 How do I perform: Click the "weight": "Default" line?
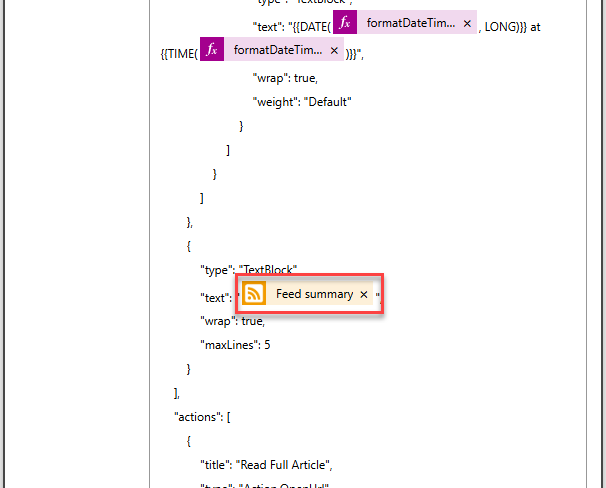[x=303, y=101]
